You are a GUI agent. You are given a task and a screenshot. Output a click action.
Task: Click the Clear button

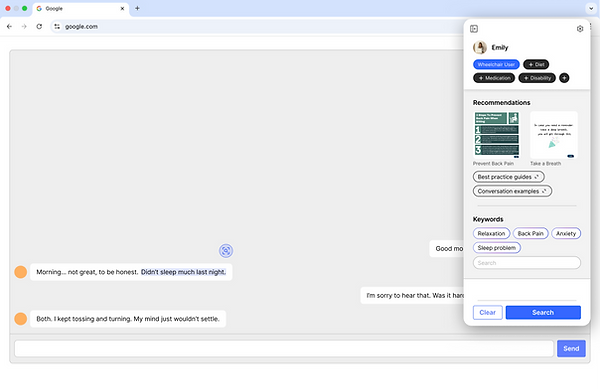[x=488, y=312]
